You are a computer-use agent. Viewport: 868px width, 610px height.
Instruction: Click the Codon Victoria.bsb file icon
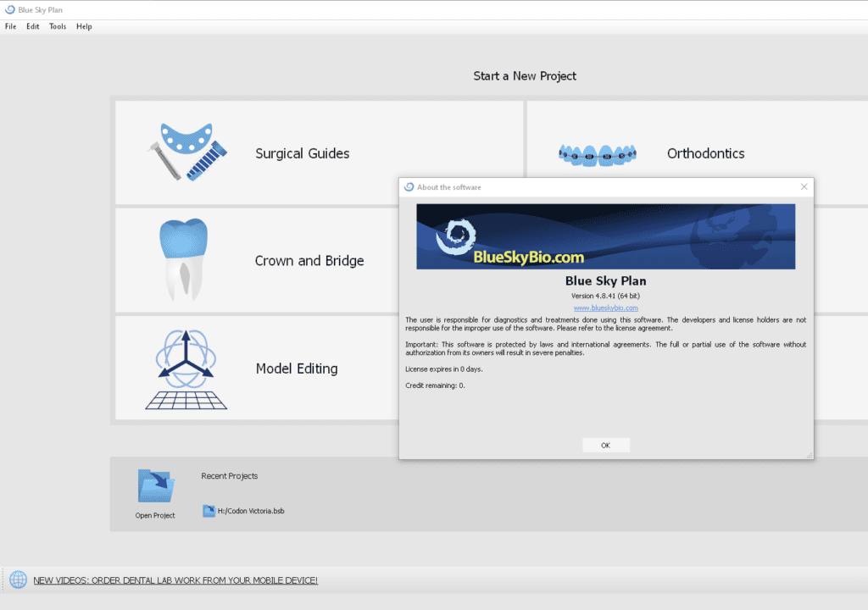[209, 511]
